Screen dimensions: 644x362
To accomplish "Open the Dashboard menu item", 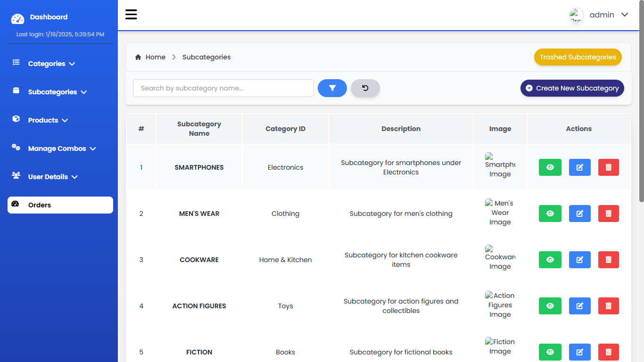I will click(x=49, y=17).
